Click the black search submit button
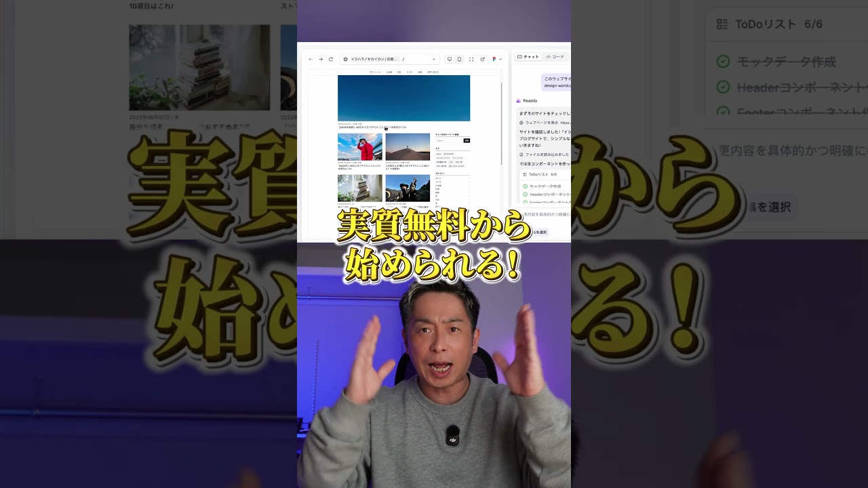This screenshot has height=488, width=868. click(x=467, y=140)
